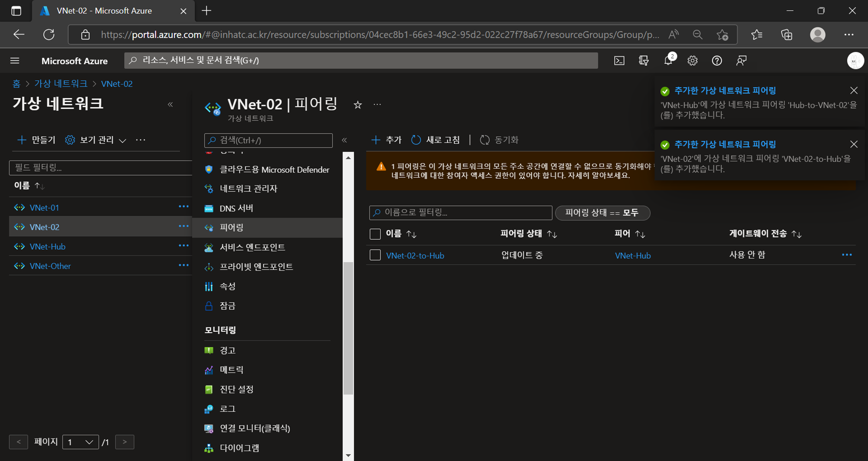Viewport: 868px width, 461px height.
Task: Go back using the browser back arrow
Action: [19, 35]
